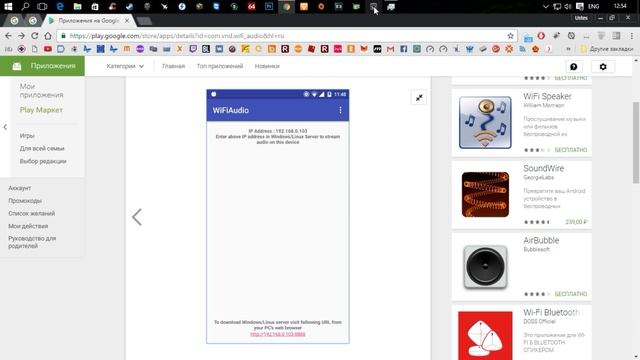Viewport: 640px width, 360px height.
Task: Switch input language from ENG
Action: pos(593,7)
